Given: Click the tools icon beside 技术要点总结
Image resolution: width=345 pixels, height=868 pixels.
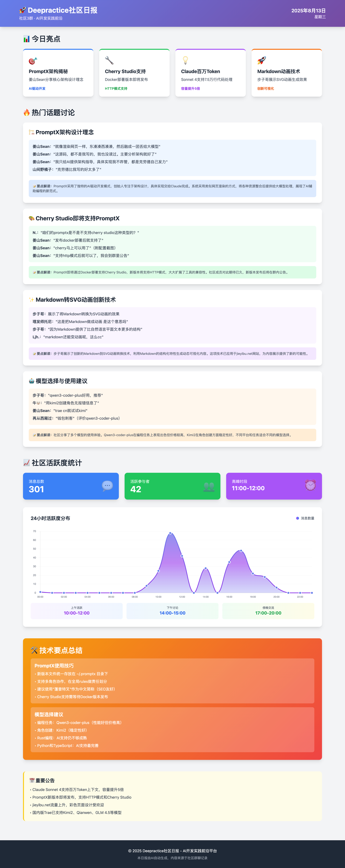Looking at the screenshot, I should coord(34,650).
